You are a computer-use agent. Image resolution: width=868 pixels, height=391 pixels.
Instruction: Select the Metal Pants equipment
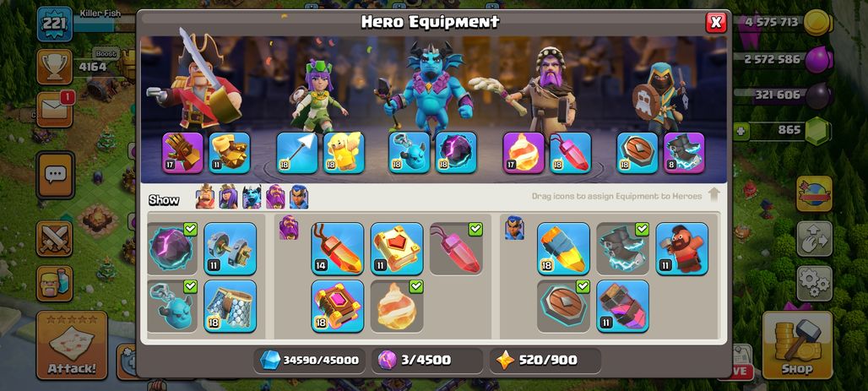231,307
